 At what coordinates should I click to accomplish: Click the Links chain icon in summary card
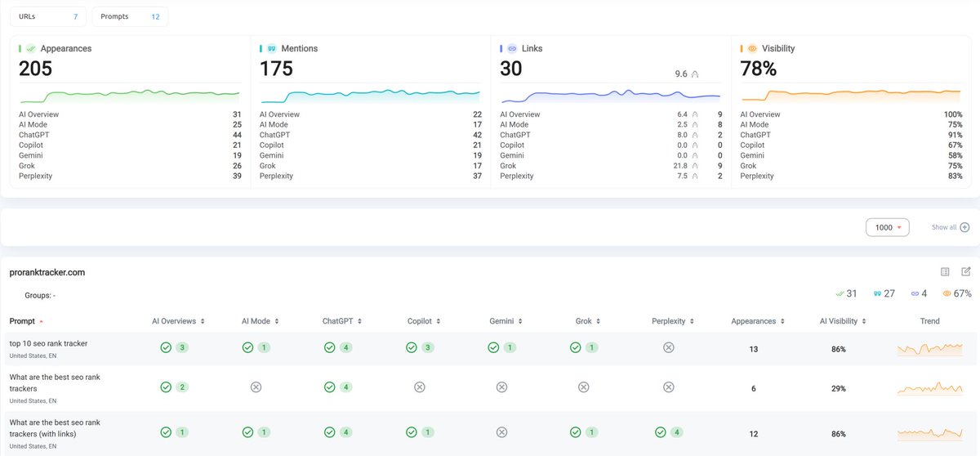tap(512, 48)
